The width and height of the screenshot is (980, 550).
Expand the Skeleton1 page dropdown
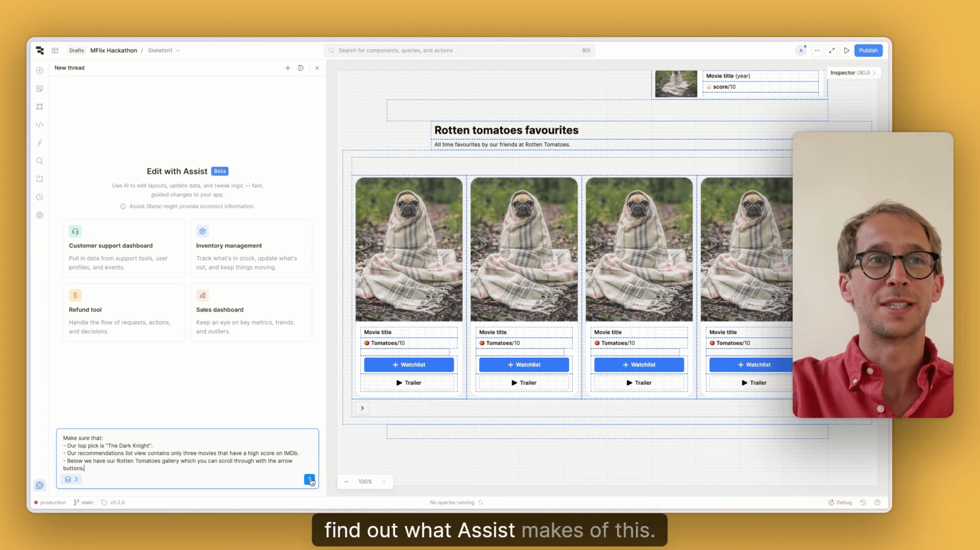(x=178, y=51)
